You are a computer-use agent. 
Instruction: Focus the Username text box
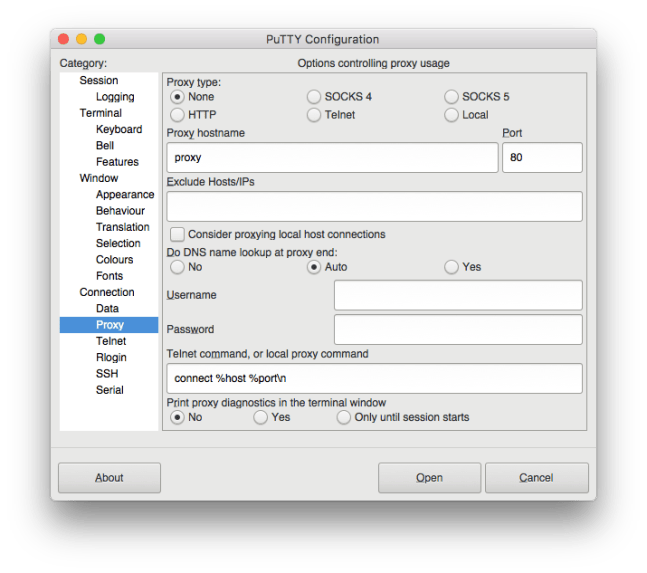tap(457, 295)
